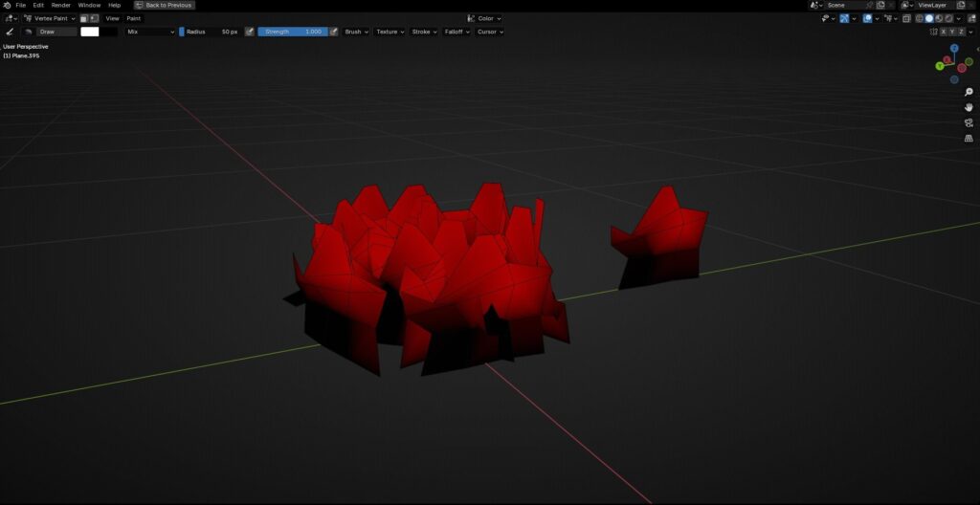
Task: Open object types visibility dropdown
Action: [x=828, y=19]
